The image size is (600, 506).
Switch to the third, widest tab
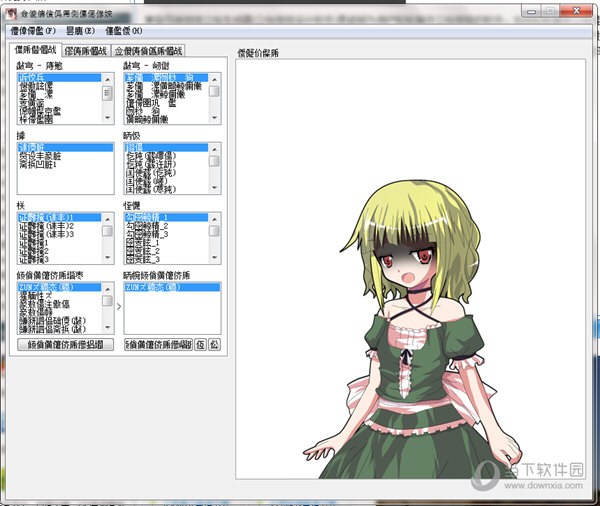148,51
